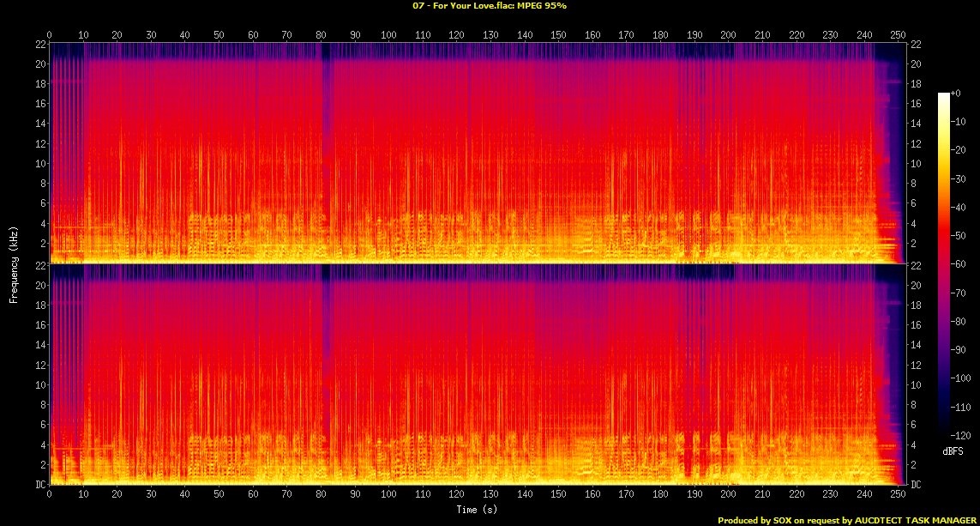Click the upper channel spectrogram plot
This screenshot has width=980, height=526.
[478, 153]
